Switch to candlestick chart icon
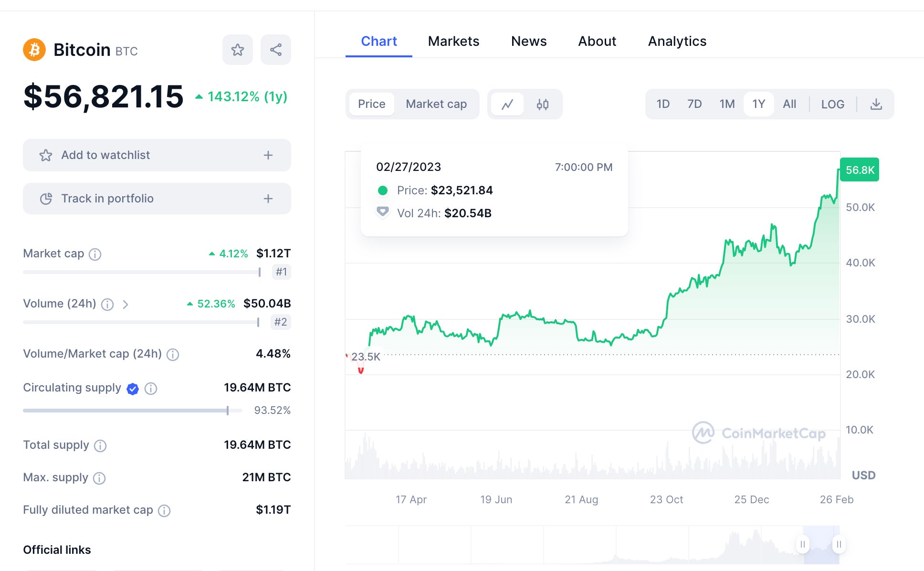The image size is (924, 571). click(542, 104)
